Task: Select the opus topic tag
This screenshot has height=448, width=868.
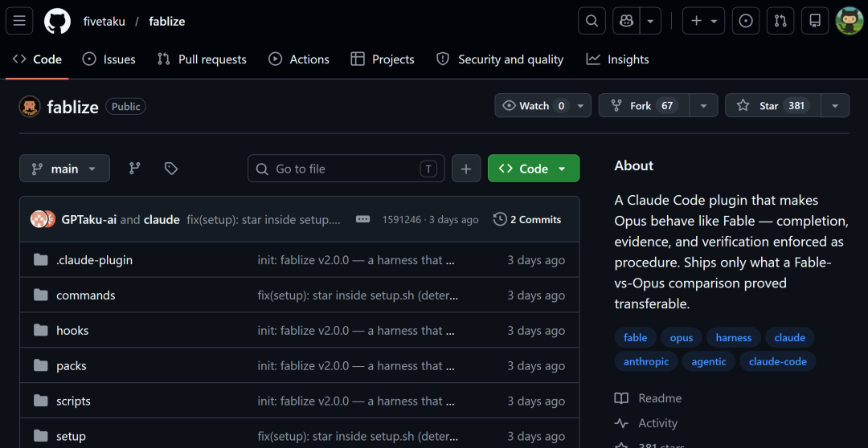Action: [682, 337]
